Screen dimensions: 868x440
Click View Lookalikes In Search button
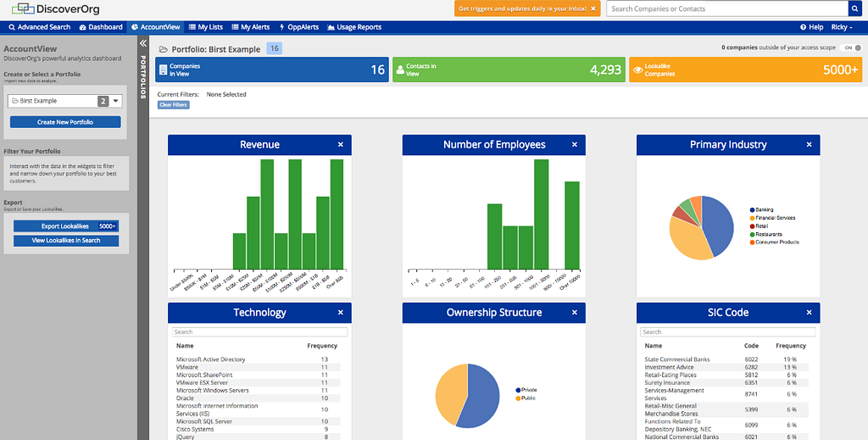tap(66, 241)
